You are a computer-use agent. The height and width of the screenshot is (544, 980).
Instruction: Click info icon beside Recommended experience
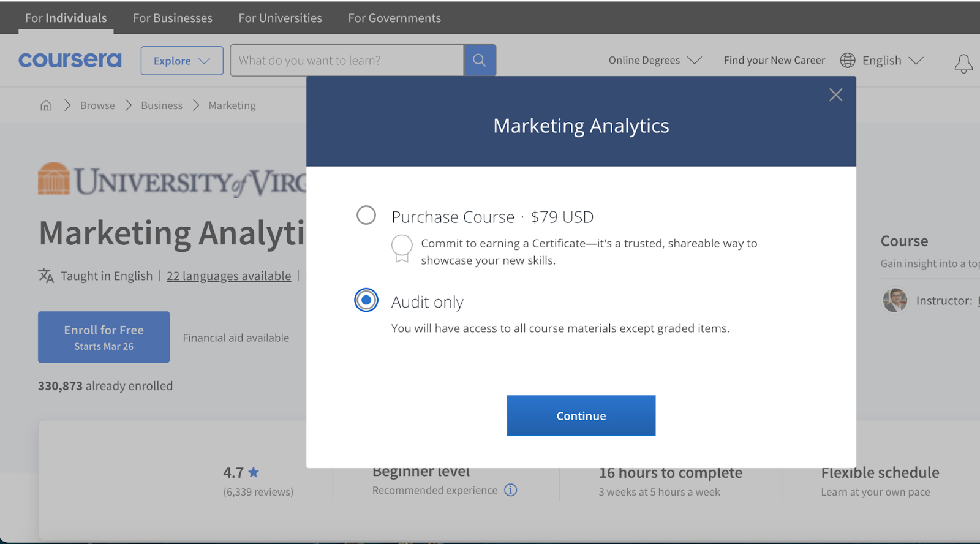tap(511, 490)
